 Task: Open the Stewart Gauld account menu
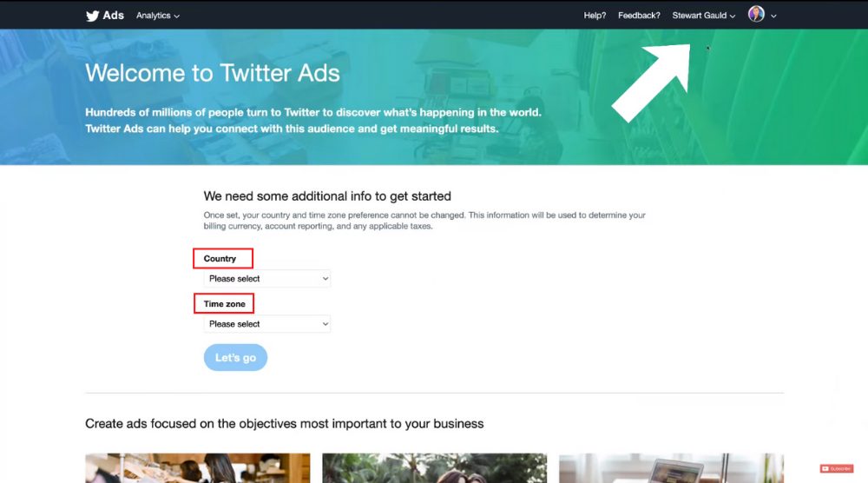click(704, 16)
